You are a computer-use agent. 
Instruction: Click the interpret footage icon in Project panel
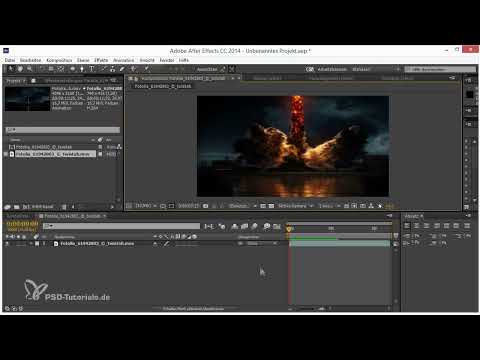(7, 207)
